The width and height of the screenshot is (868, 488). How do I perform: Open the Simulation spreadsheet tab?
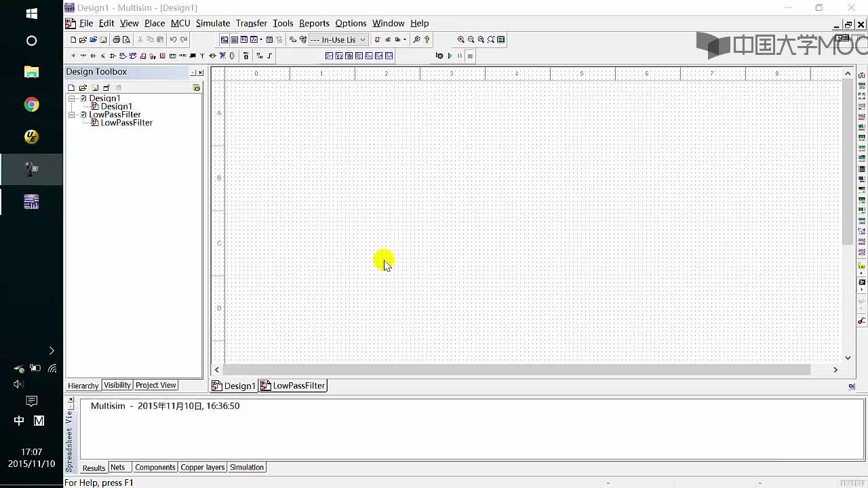247,467
